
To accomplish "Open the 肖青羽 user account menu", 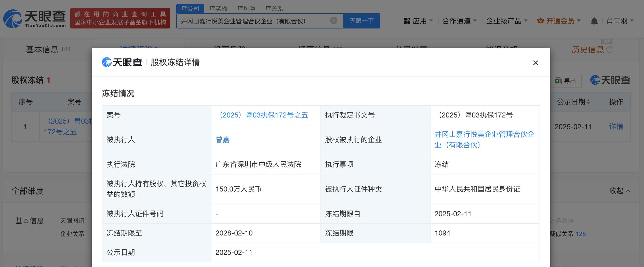I will pos(620,21).
